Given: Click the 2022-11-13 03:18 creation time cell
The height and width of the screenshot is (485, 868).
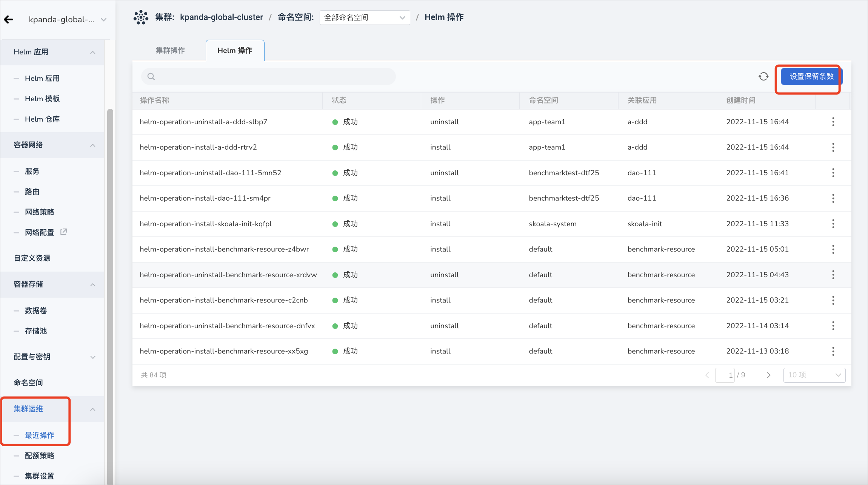Looking at the screenshot, I should [757, 351].
